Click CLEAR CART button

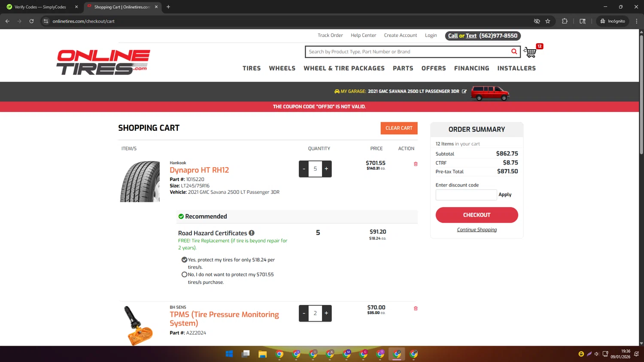[399, 128]
